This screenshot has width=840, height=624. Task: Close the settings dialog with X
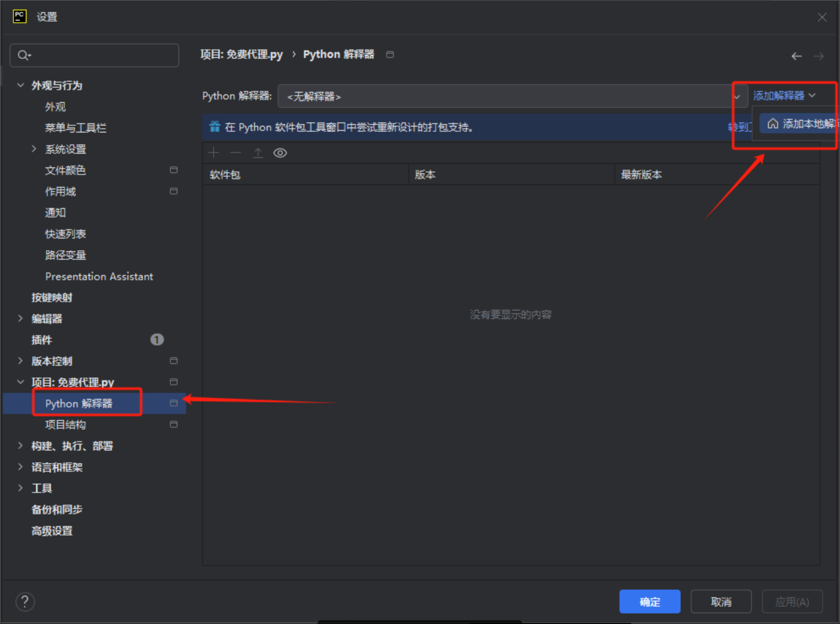point(822,17)
